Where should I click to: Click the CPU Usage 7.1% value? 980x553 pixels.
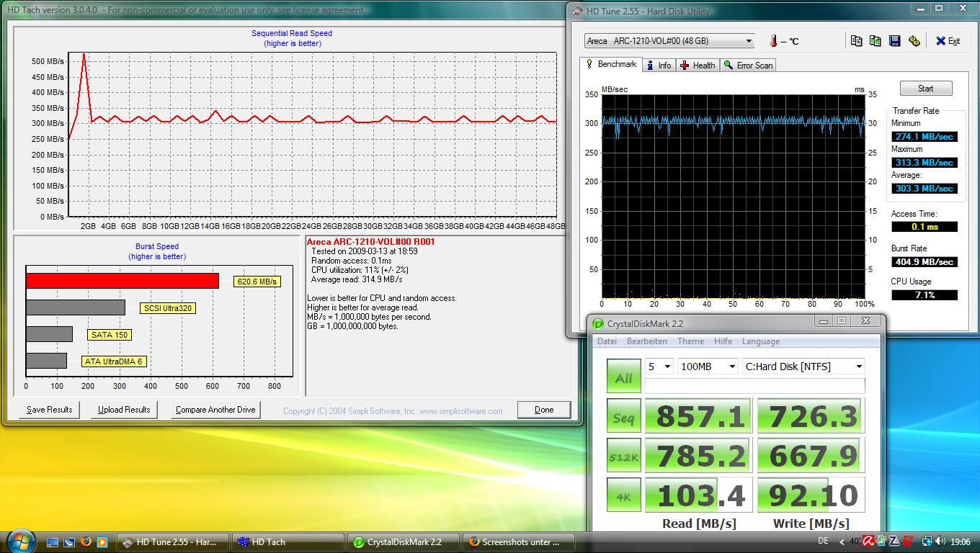click(925, 295)
